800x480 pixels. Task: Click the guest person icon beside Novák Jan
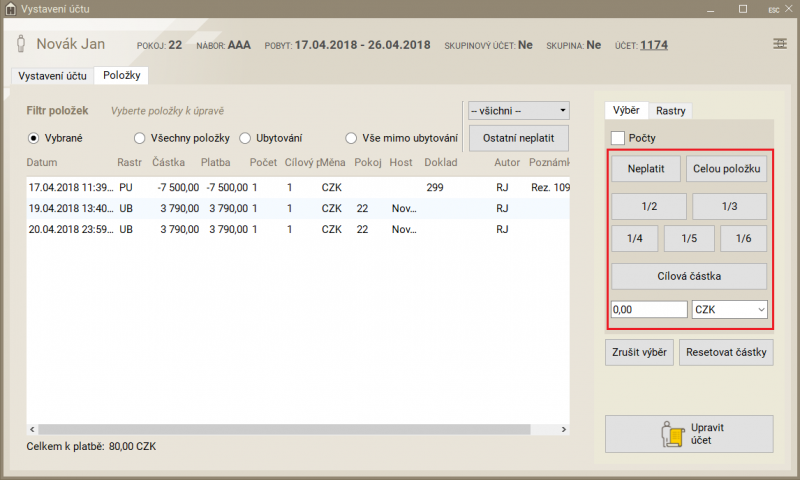click(x=22, y=45)
